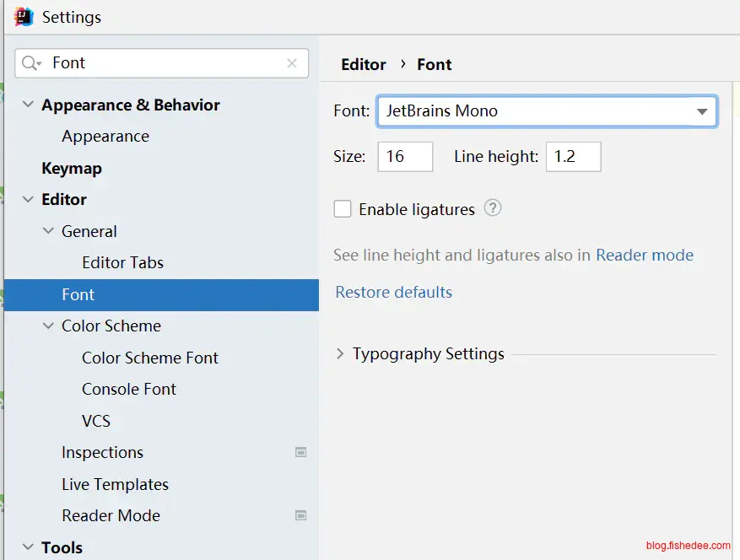This screenshot has height=560, width=740.
Task: Collapse the Color Scheme tree node
Action: coord(48,326)
